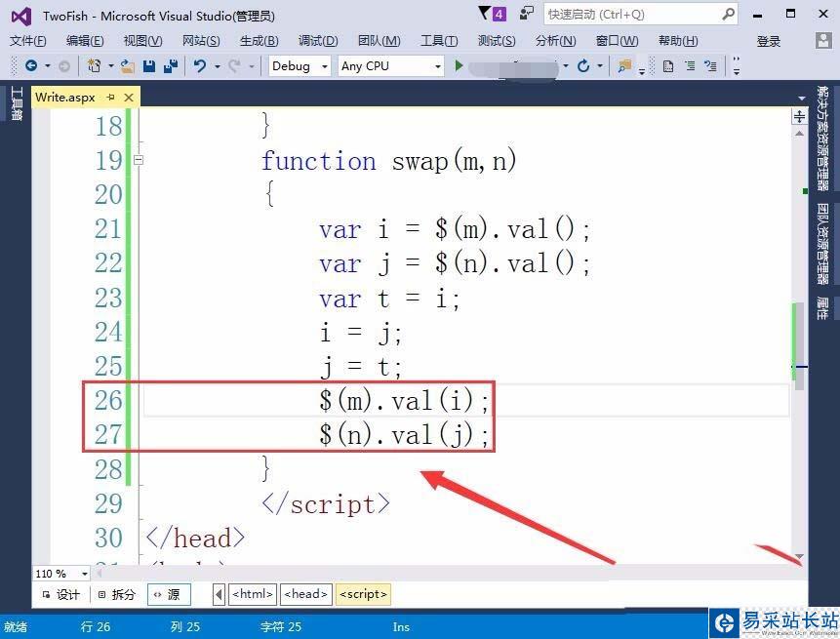The height and width of the screenshot is (639, 840).
Task: Open the 团队(M) menu
Action: 379,41
